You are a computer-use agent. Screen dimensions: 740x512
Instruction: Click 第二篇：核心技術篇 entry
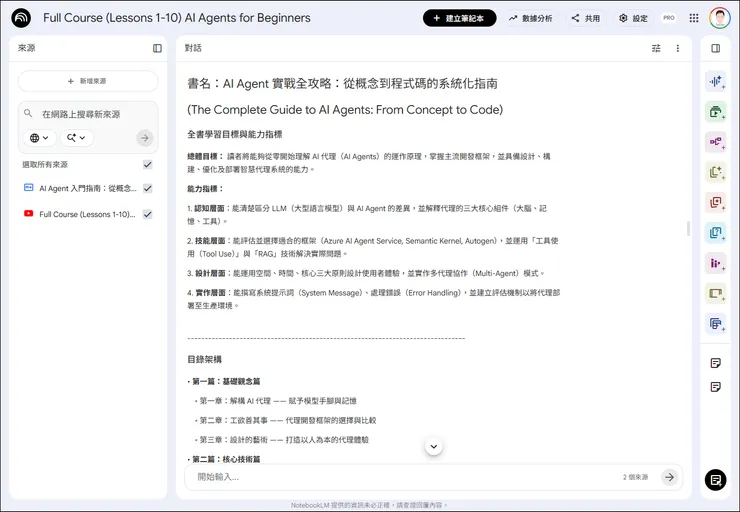[226, 459]
